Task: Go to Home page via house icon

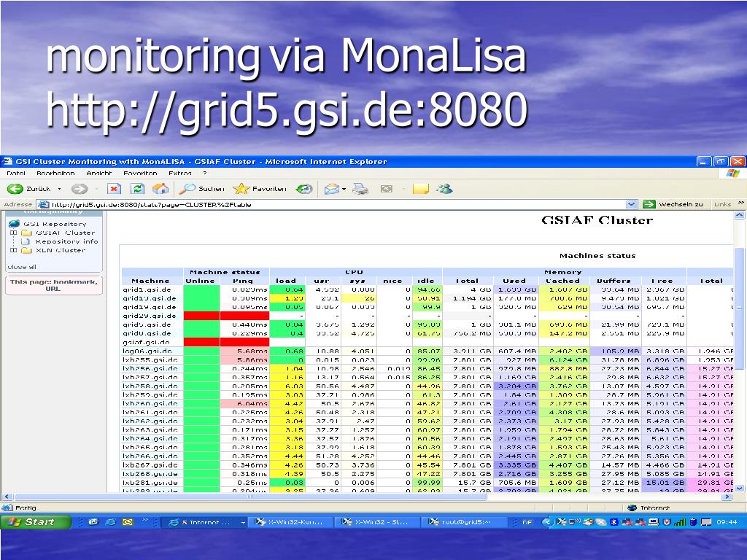Action: pyautogui.click(x=160, y=189)
